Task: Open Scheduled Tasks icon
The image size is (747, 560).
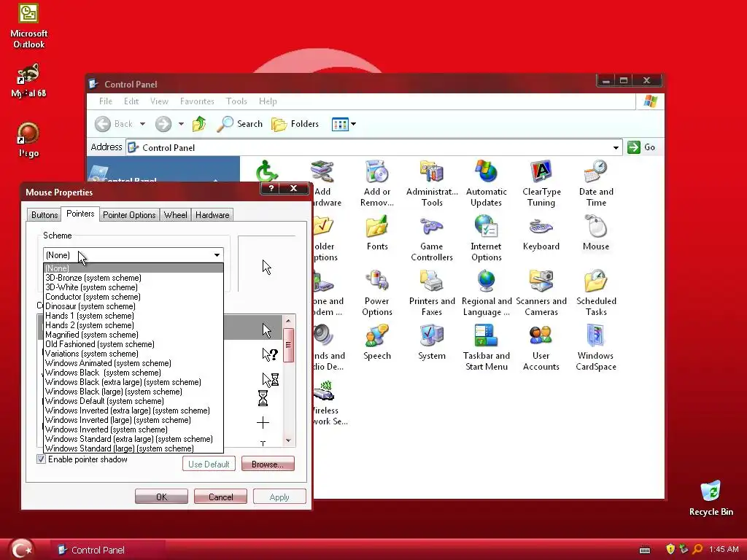Action: 596,293
